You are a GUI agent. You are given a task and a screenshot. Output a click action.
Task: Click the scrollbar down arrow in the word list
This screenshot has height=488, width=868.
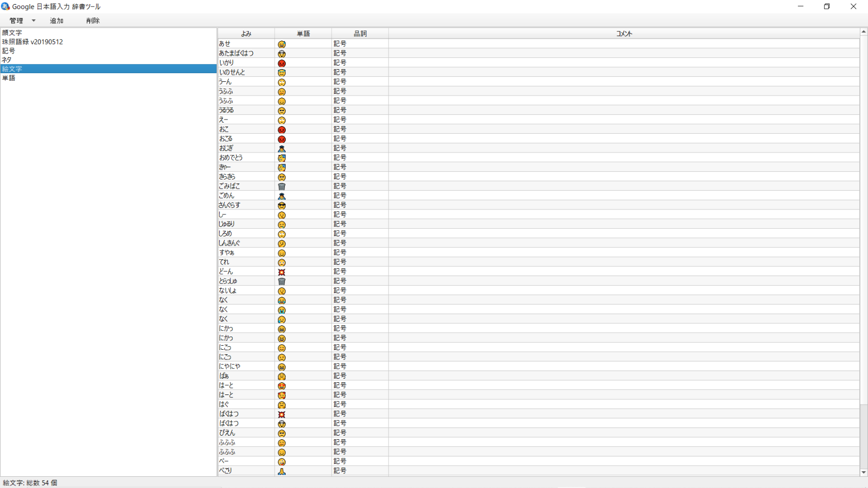[x=863, y=472]
